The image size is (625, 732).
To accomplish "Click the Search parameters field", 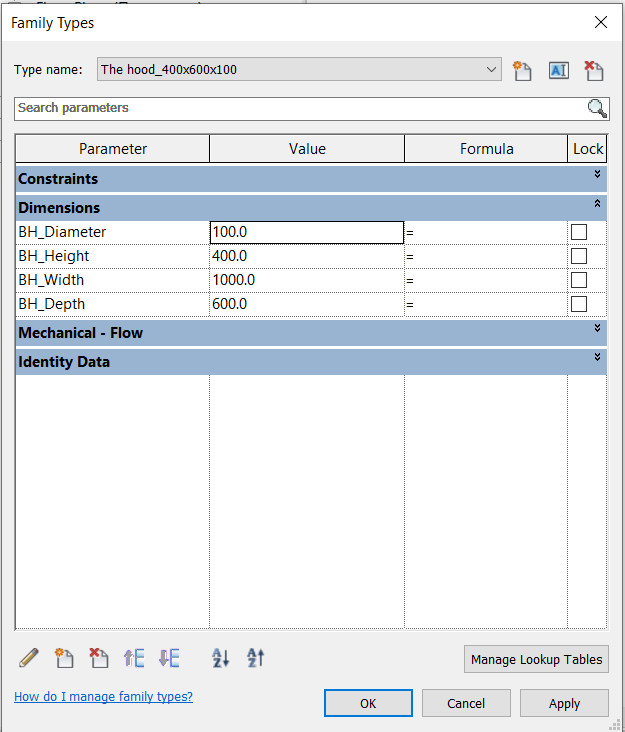I will 300,108.
